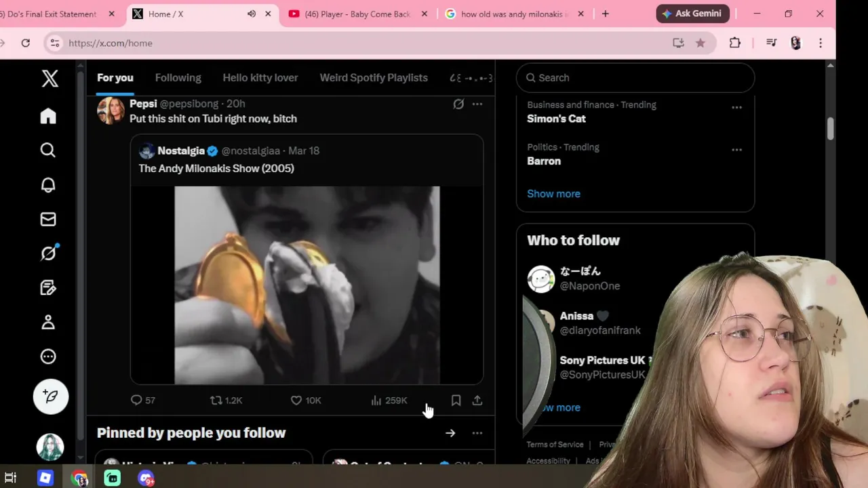View analytics showing 259K views
The height and width of the screenshot is (488, 868).
[389, 401]
